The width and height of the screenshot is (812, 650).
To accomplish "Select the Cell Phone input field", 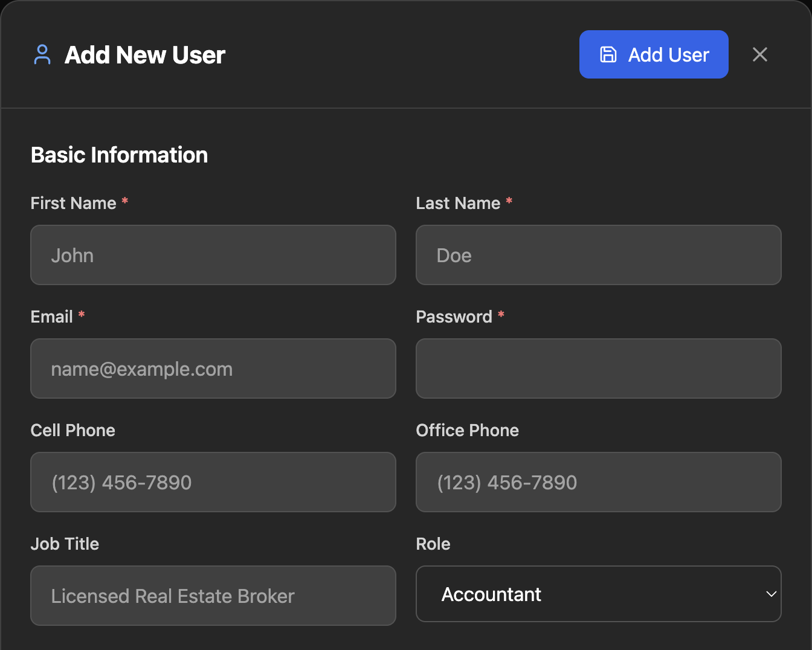I will [x=213, y=482].
